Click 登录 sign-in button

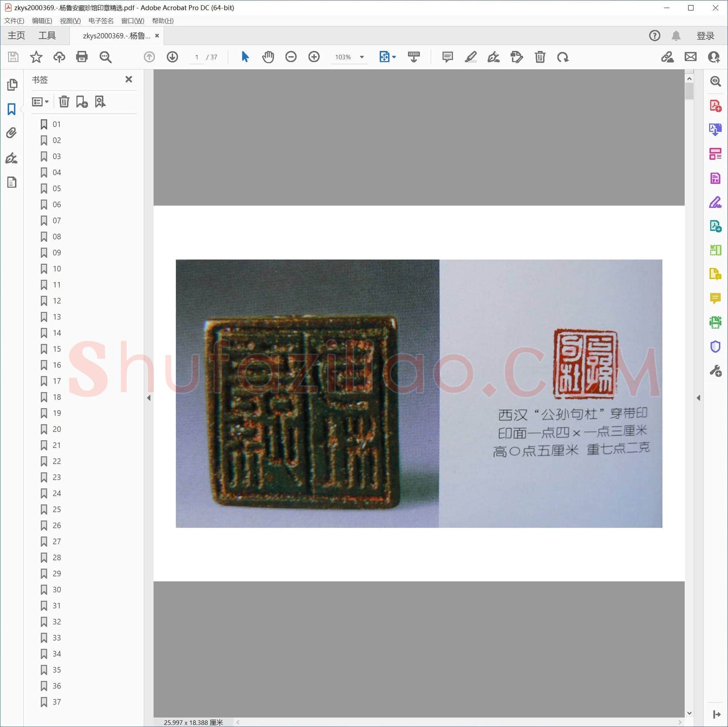[x=705, y=36]
